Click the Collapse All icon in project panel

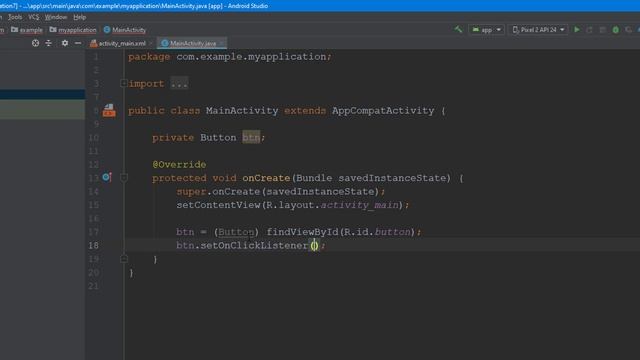49,43
